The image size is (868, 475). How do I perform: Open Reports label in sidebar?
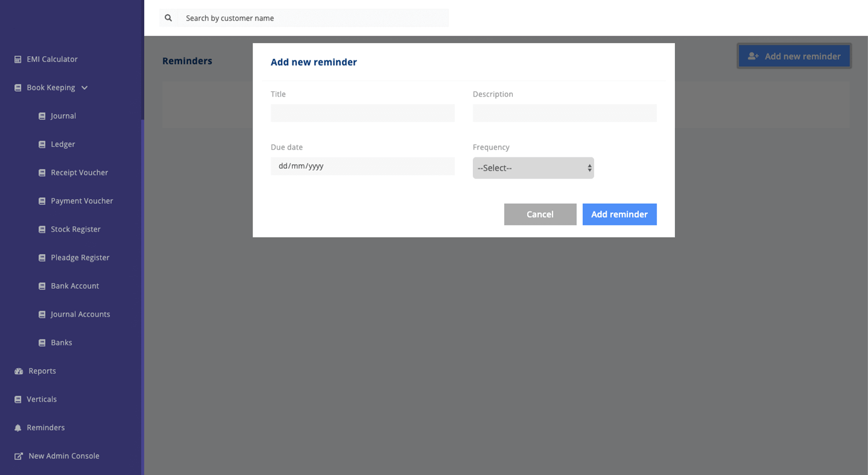click(x=42, y=371)
